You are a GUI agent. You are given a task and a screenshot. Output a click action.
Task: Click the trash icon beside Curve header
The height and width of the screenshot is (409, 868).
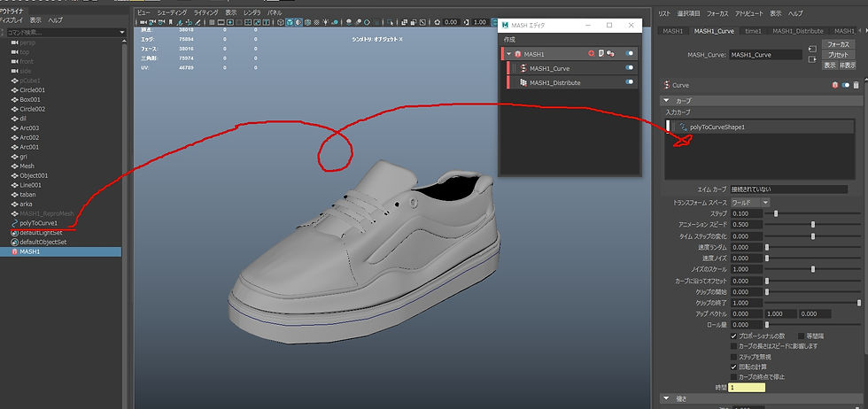coord(856,85)
